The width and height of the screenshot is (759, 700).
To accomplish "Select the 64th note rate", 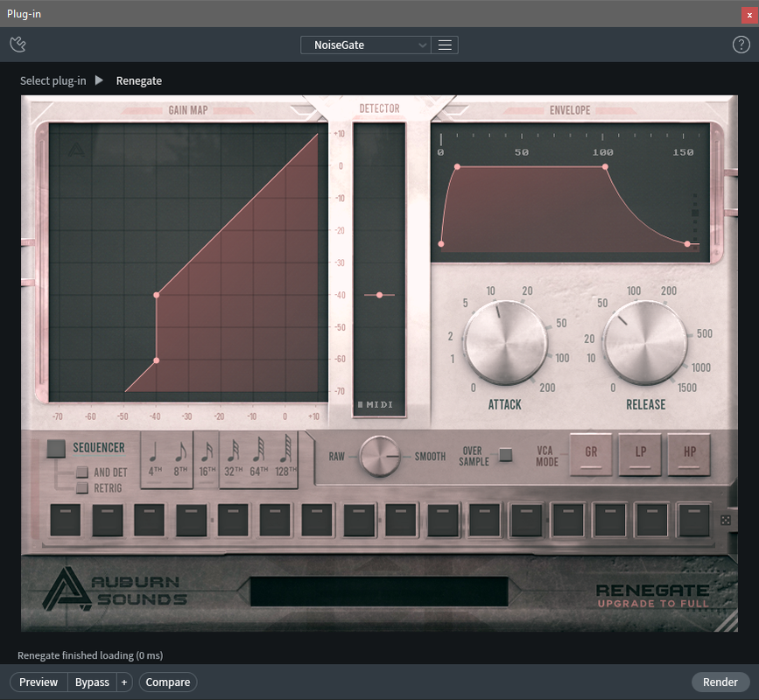I will (x=259, y=458).
